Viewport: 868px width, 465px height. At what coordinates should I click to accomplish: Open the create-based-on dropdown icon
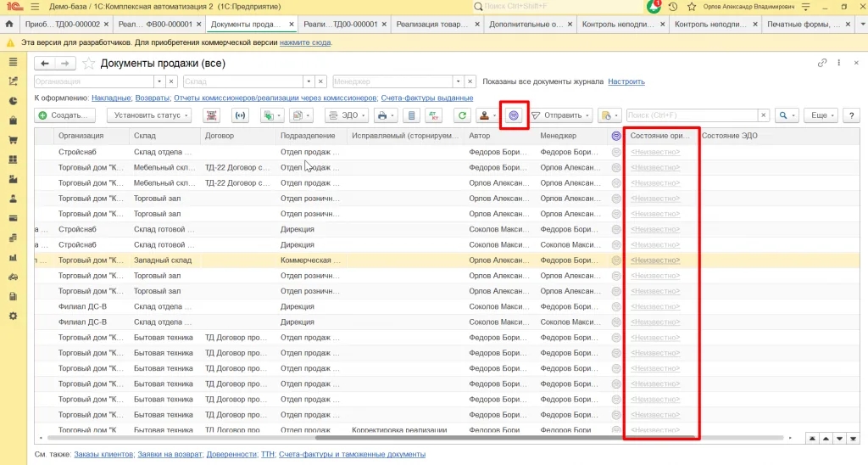[272, 115]
